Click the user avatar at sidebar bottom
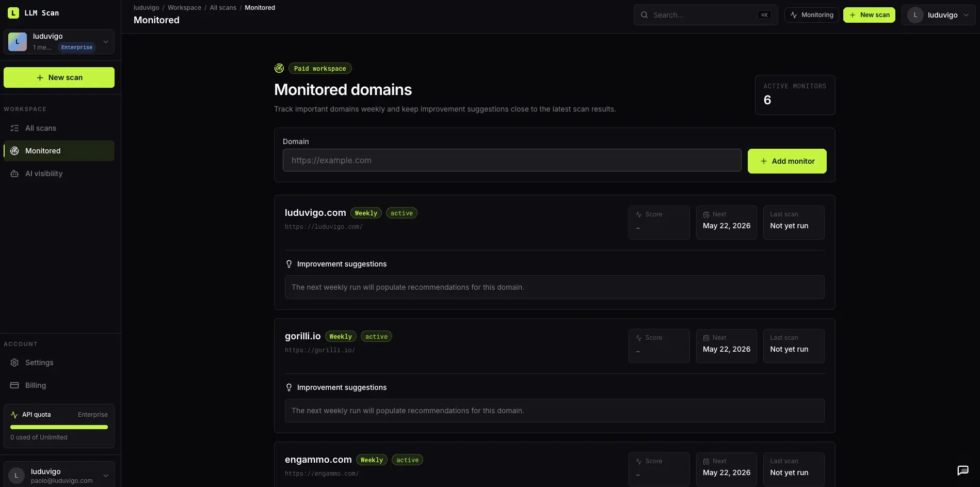The height and width of the screenshot is (487, 980). (x=17, y=476)
